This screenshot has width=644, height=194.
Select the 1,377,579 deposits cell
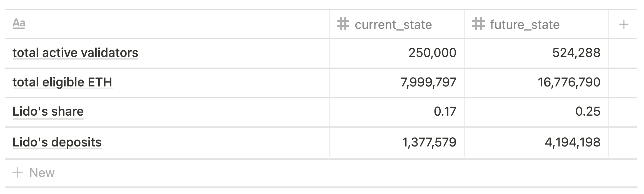tap(397, 142)
